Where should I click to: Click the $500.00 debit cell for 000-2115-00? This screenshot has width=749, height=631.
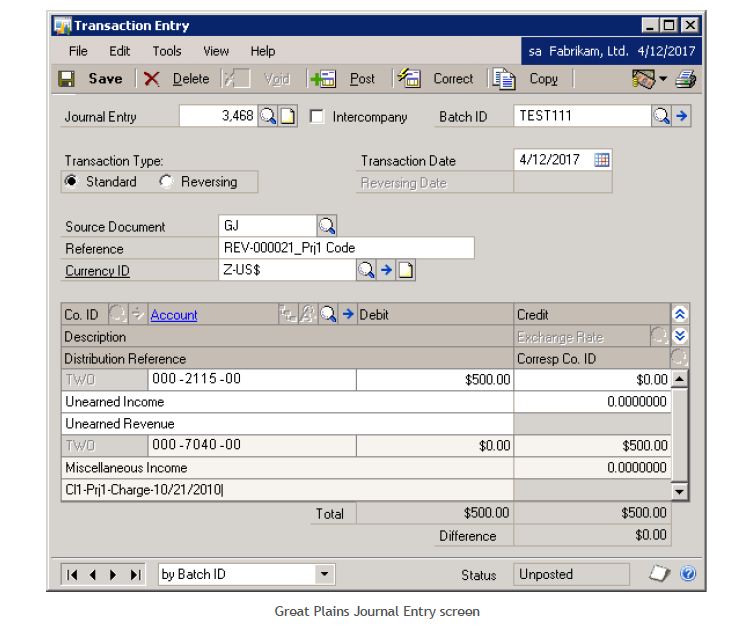(x=435, y=380)
